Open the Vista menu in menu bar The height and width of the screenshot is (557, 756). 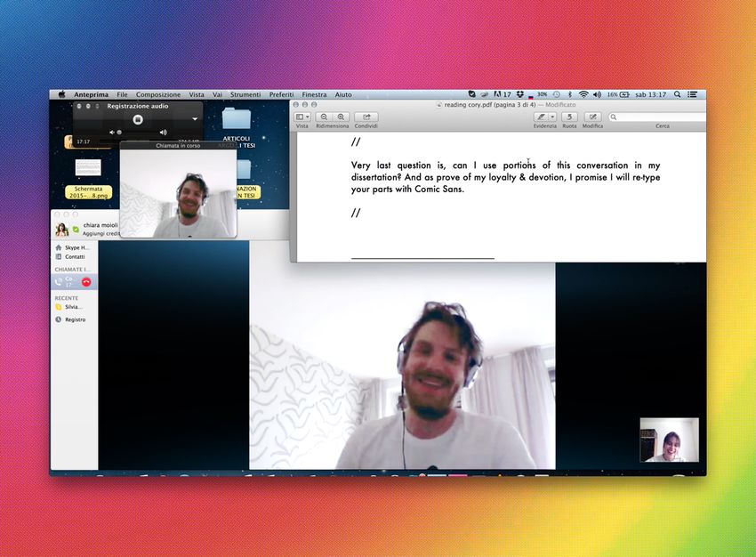[197, 94]
